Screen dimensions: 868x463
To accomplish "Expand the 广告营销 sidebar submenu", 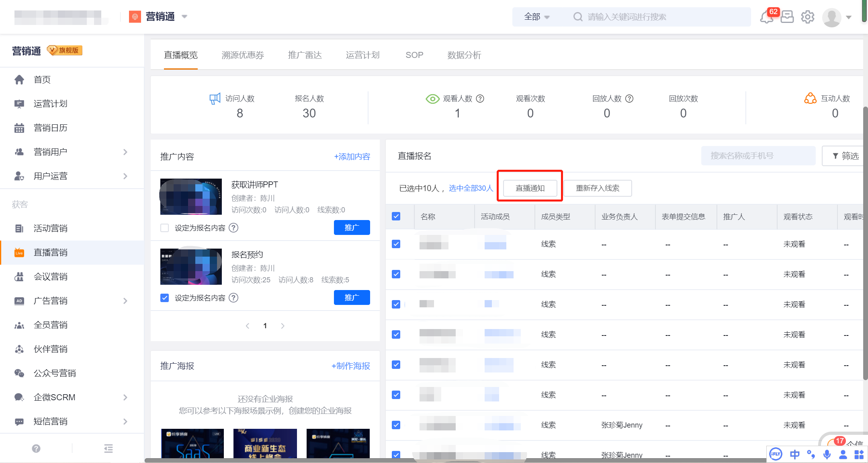I will click(125, 301).
